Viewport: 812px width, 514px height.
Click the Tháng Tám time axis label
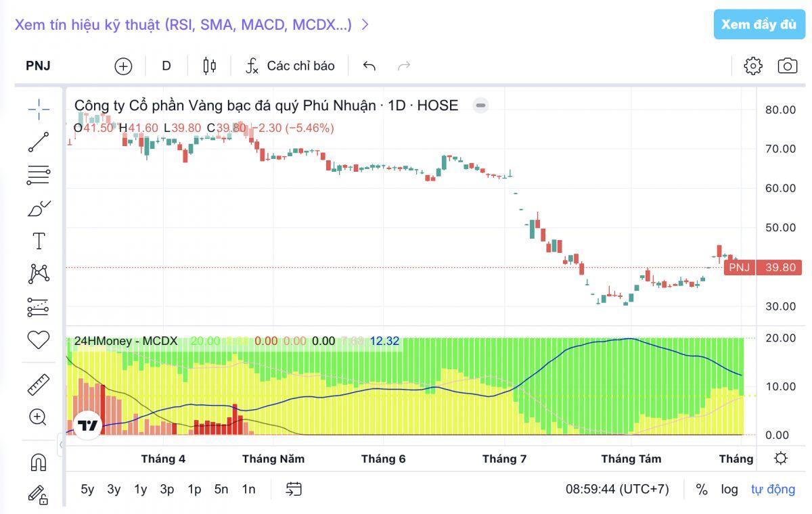point(631,459)
